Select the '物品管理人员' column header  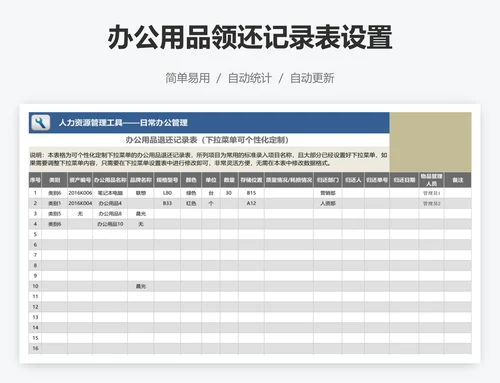(x=431, y=180)
